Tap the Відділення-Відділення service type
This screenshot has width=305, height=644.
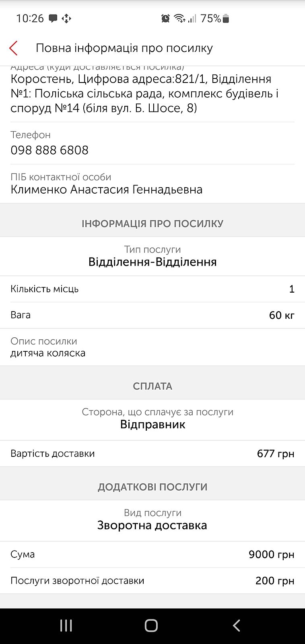point(152,262)
